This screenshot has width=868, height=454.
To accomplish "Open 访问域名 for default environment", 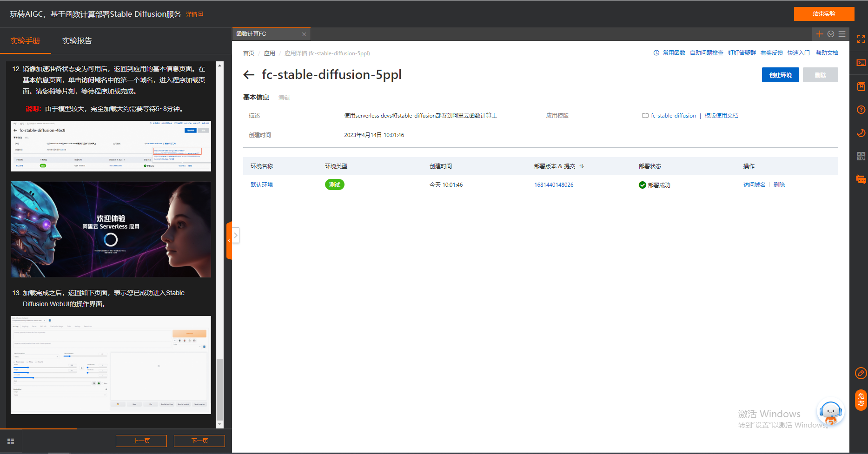I will (755, 185).
